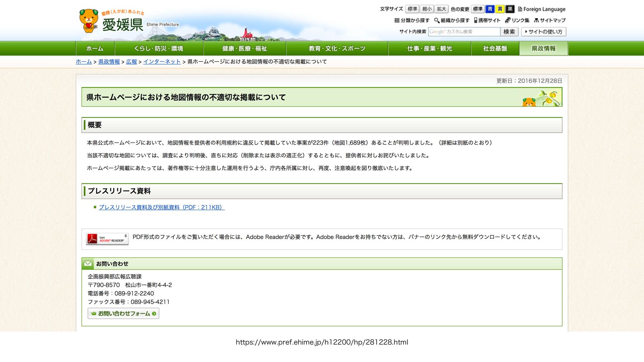The image size is (644, 362).
Task: Open the 県政情報 navigation tab
Action: tap(543, 48)
